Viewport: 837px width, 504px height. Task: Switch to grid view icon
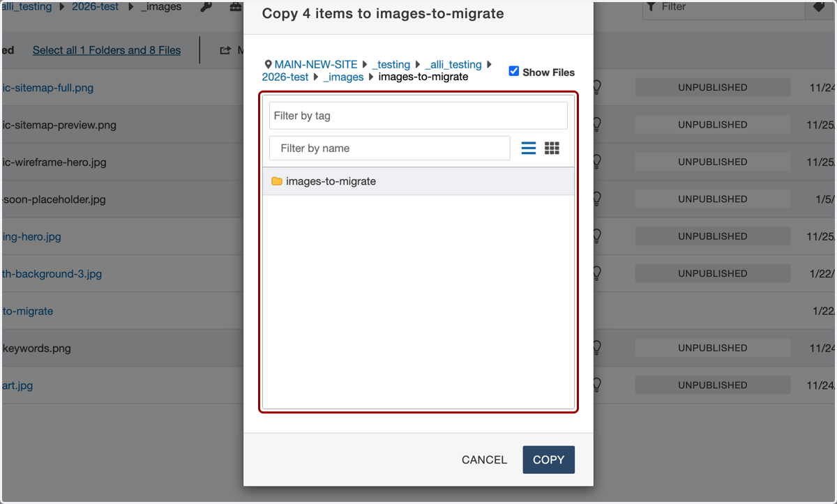tap(552, 148)
